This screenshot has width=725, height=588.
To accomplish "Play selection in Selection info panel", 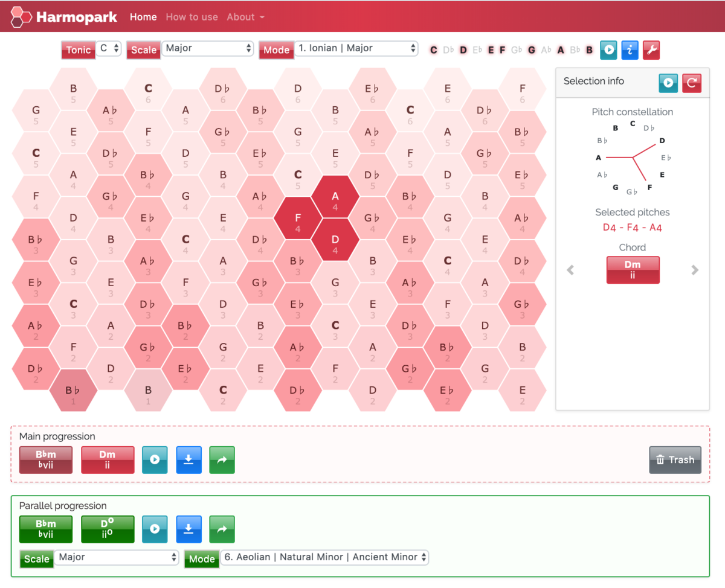I will click(668, 82).
